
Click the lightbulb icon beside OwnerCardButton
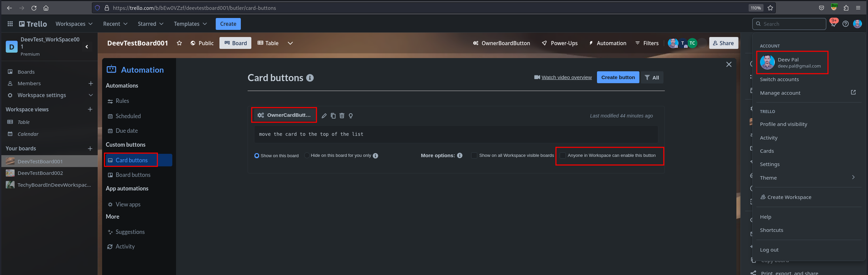tap(351, 116)
